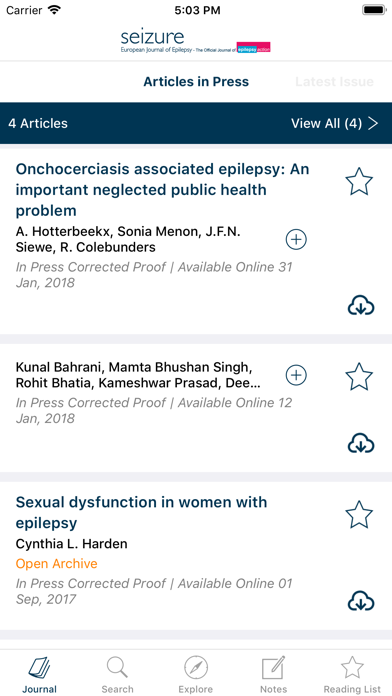The width and height of the screenshot is (392, 696).
Task: Star the Kunal Bahrani article
Action: (359, 376)
